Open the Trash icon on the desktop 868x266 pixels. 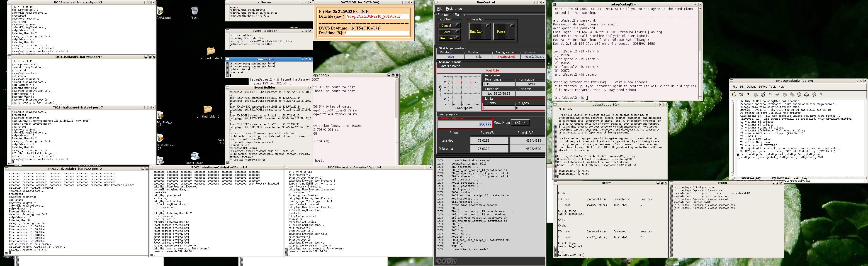click(x=195, y=12)
